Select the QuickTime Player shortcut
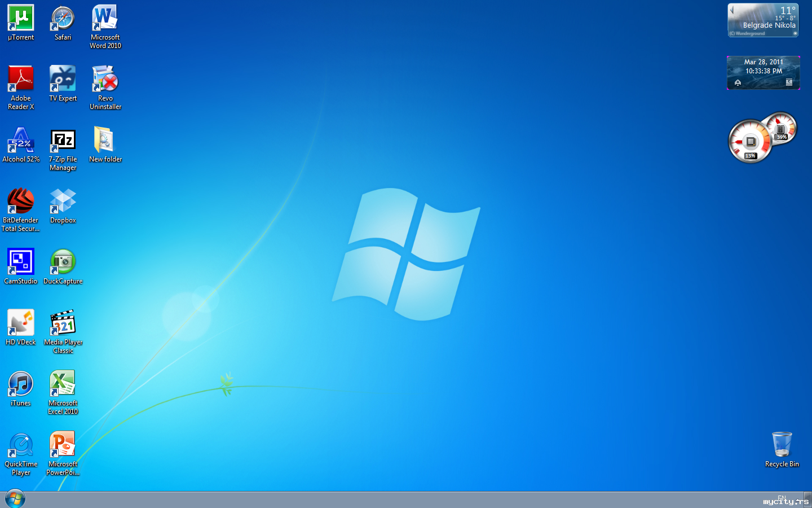 point(21,453)
